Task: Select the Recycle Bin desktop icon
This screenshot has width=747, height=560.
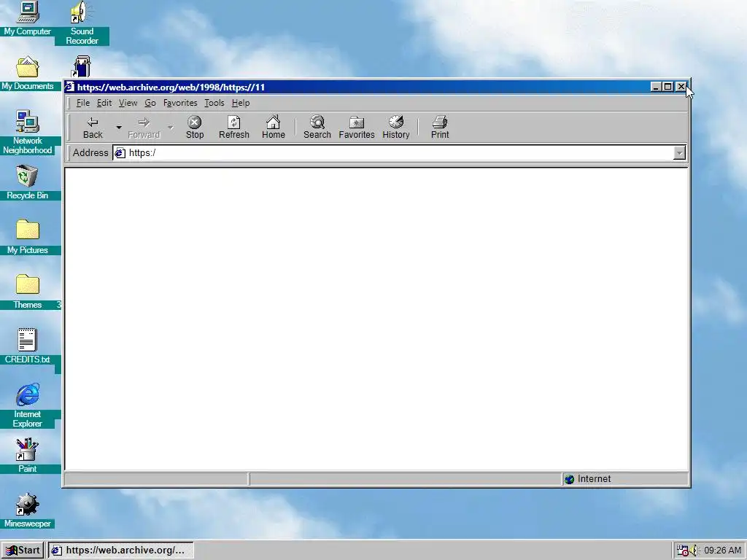Action: [28, 182]
